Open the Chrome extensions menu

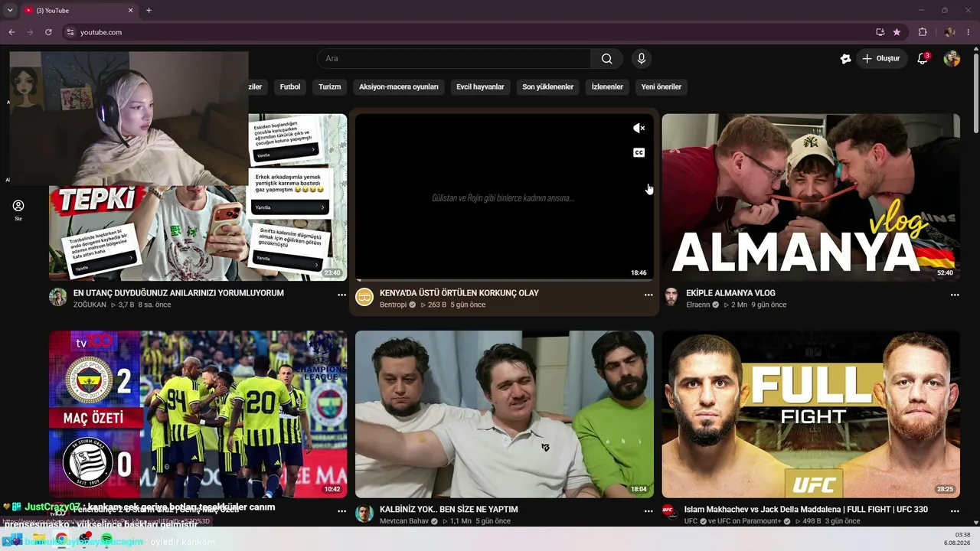click(x=923, y=32)
